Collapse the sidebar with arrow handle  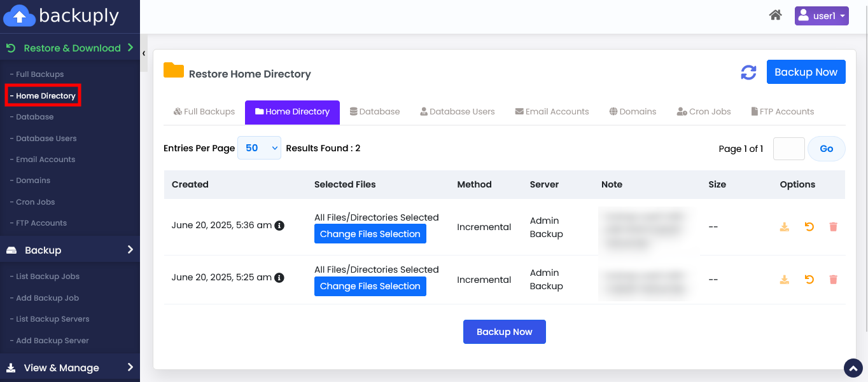coord(144,53)
